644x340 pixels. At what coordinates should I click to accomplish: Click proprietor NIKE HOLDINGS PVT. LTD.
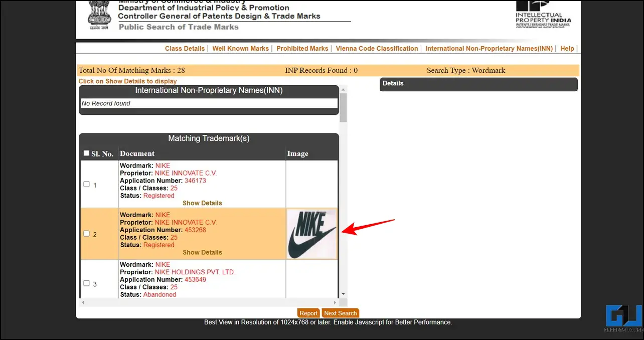tap(195, 272)
